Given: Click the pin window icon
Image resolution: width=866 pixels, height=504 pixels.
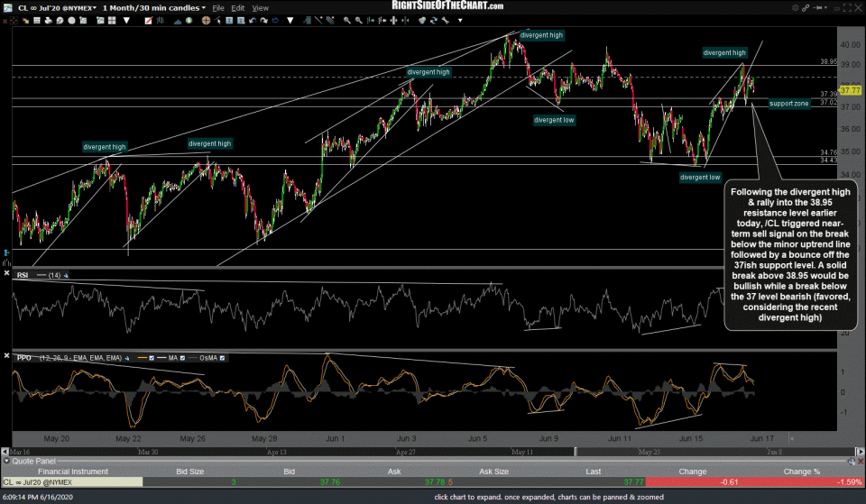Looking at the screenshot, I should tap(816, 7).
